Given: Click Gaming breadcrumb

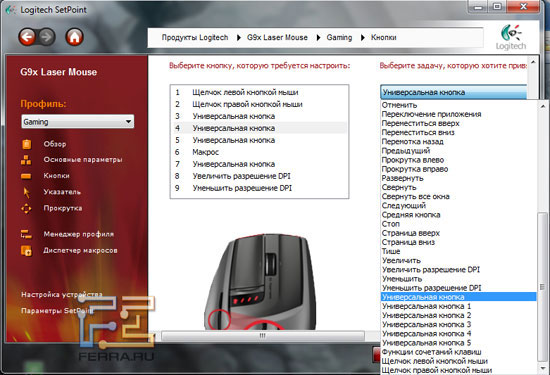Looking at the screenshot, I should (x=339, y=38).
